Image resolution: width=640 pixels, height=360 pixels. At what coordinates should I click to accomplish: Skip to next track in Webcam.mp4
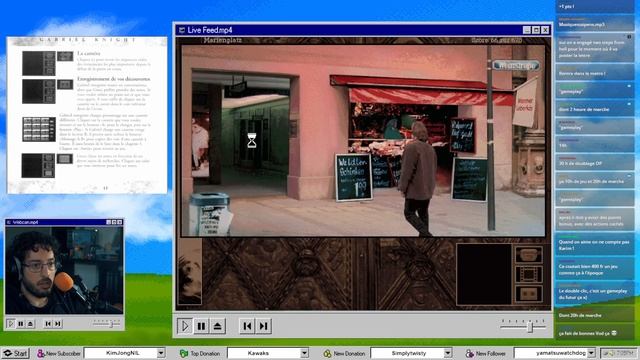coord(58,324)
